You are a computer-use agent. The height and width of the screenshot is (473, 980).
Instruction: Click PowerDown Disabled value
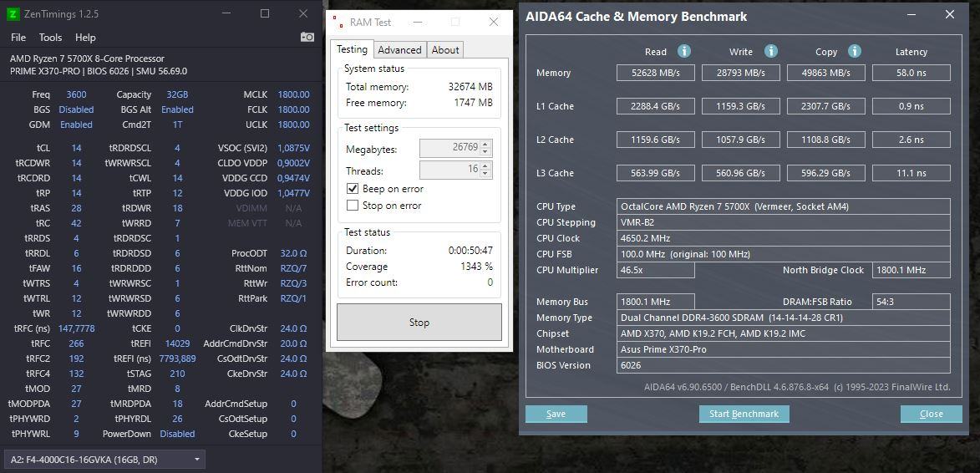177,434
